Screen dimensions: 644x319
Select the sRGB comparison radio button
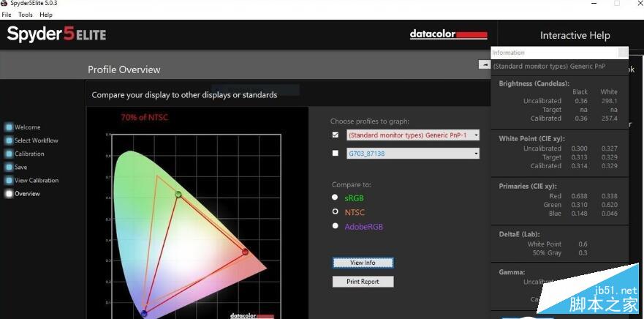coord(335,198)
